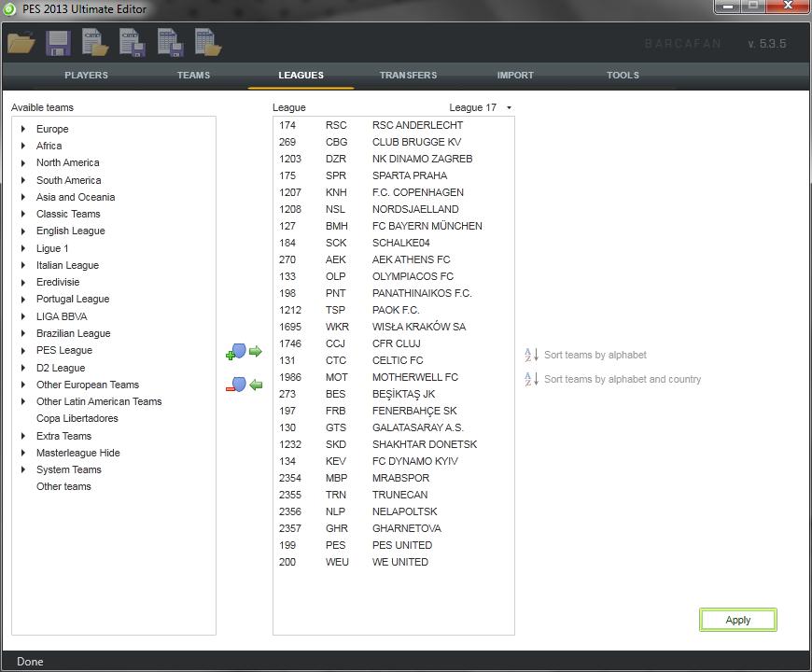The height and width of the screenshot is (672, 812).
Task: Expand the Classic Teams node
Action: click(x=23, y=214)
